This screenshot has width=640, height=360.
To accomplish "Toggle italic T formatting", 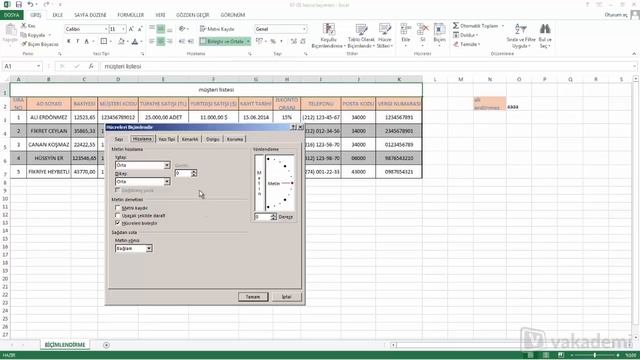I will [78, 41].
